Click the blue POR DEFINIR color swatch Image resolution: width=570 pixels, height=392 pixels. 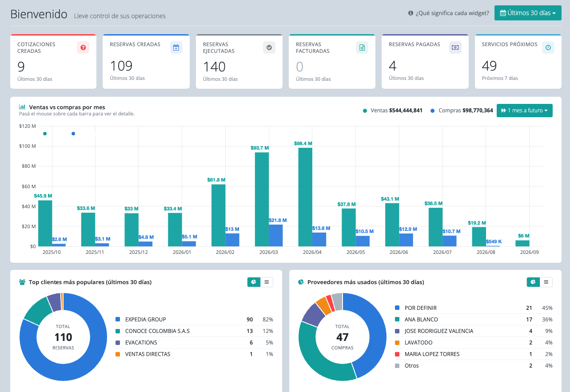[397, 308]
